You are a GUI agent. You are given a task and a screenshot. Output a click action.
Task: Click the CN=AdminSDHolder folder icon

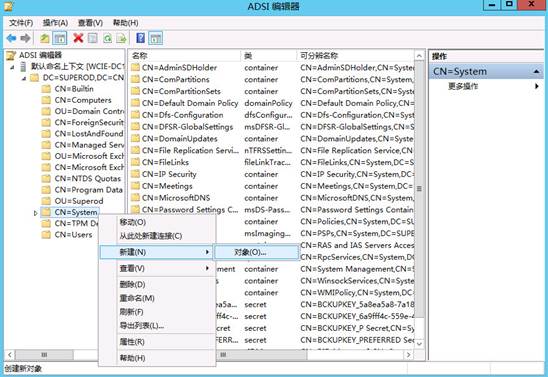(x=135, y=67)
